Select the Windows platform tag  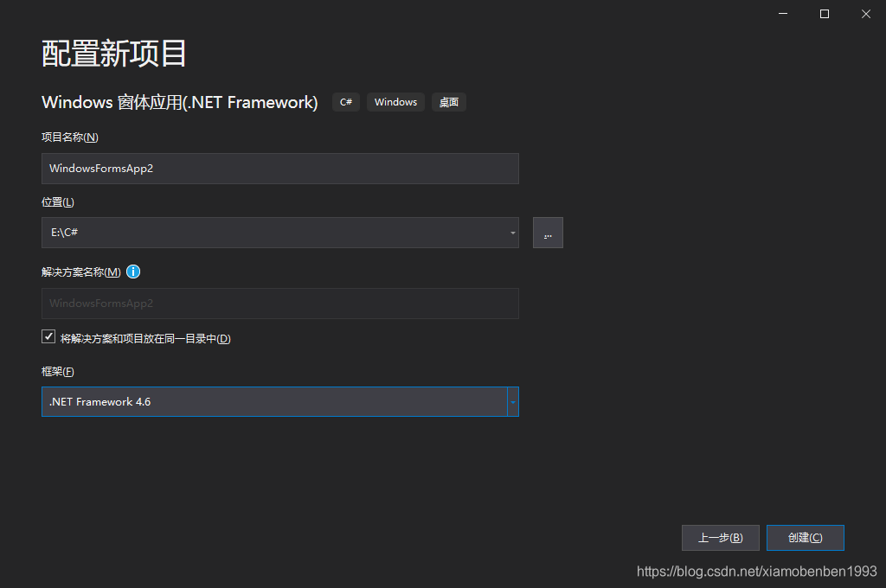pyautogui.click(x=395, y=101)
